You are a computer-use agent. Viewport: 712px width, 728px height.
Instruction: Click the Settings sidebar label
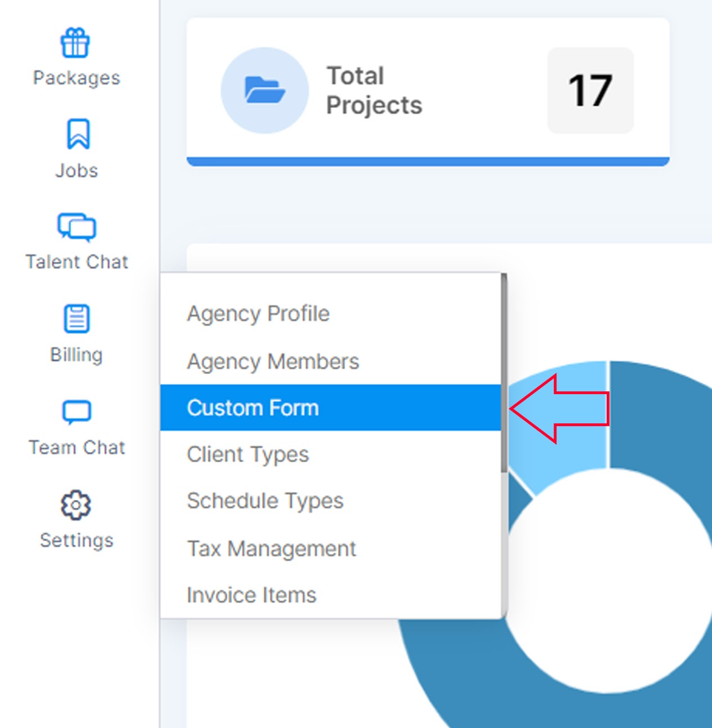[77, 540]
